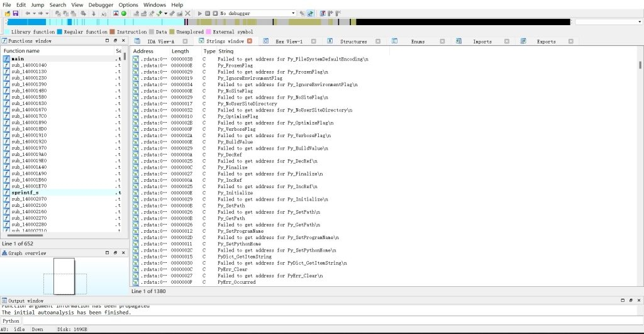Viewport: 644px width, 334px height.
Task: Click the function icon beside sprintf_s
Action: (x=7, y=192)
